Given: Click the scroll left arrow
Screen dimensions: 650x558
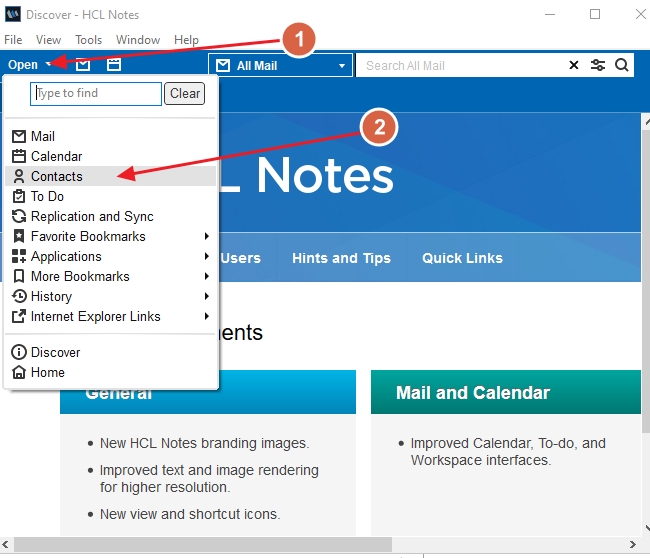Looking at the screenshot, I should [x=5, y=544].
